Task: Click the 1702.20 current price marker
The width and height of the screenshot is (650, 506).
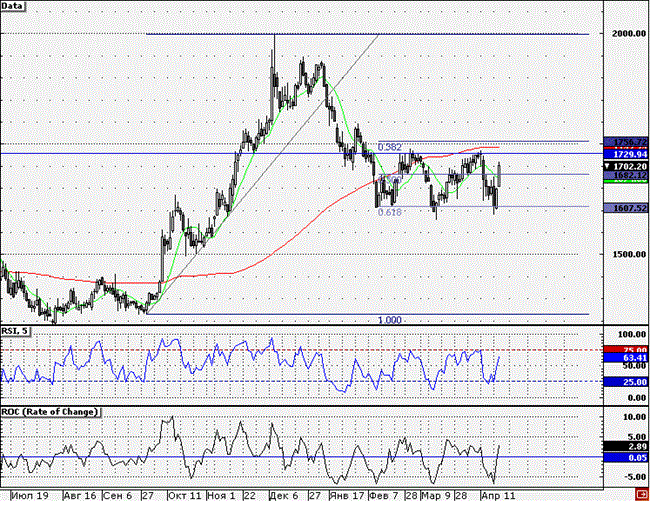Action: [x=626, y=166]
